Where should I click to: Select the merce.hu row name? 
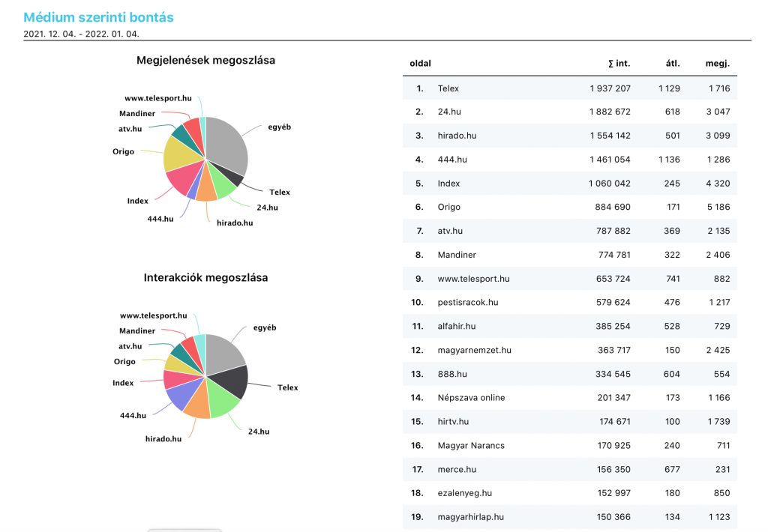pyautogui.click(x=457, y=469)
